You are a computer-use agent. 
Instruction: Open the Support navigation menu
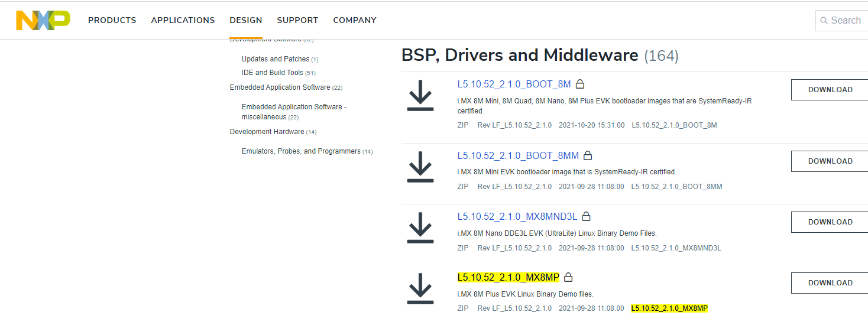297,20
